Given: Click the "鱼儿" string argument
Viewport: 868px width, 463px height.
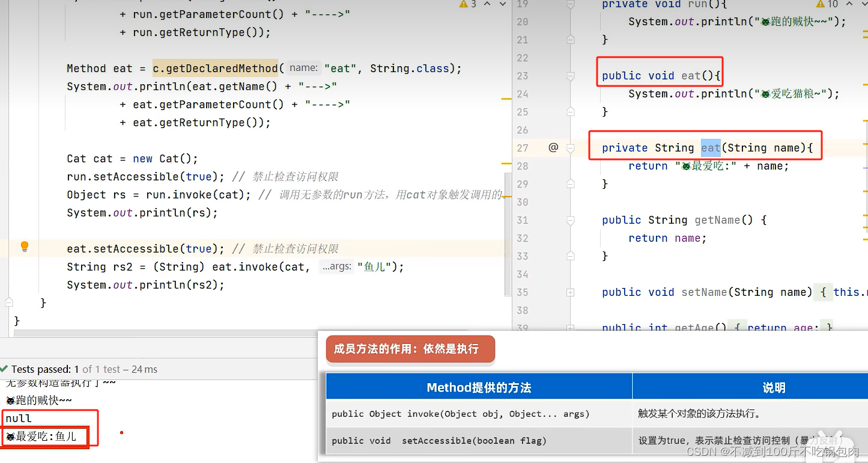Looking at the screenshot, I should pos(374,266).
